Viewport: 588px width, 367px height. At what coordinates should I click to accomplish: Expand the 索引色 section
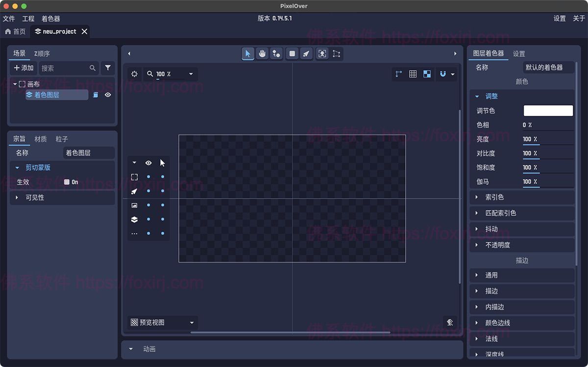494,197
